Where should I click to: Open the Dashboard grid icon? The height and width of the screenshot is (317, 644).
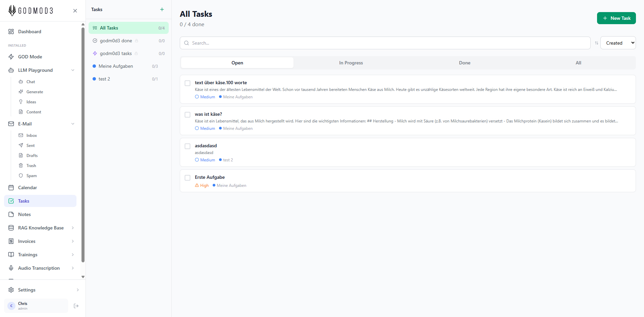(11, 32)
